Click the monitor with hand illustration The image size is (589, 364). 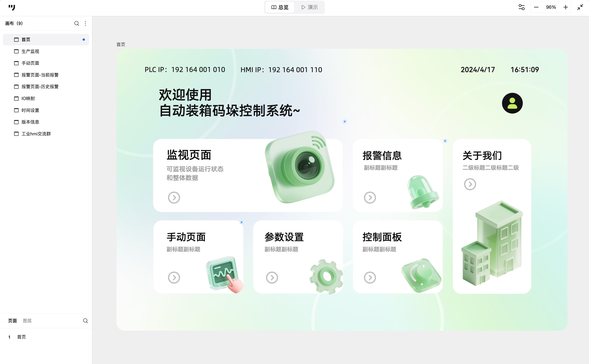(225, 274)
